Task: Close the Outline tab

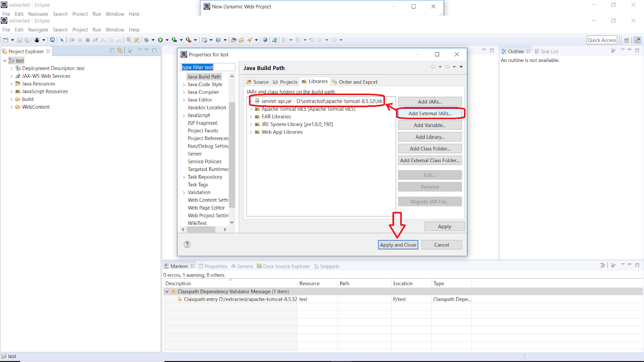Action: [x=528, y=51]
